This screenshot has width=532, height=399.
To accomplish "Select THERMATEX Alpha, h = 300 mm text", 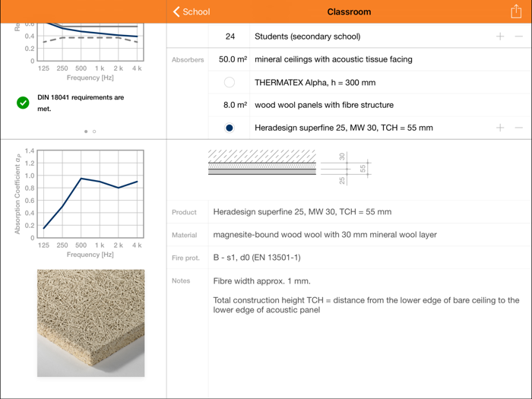I will pos(315,82).
